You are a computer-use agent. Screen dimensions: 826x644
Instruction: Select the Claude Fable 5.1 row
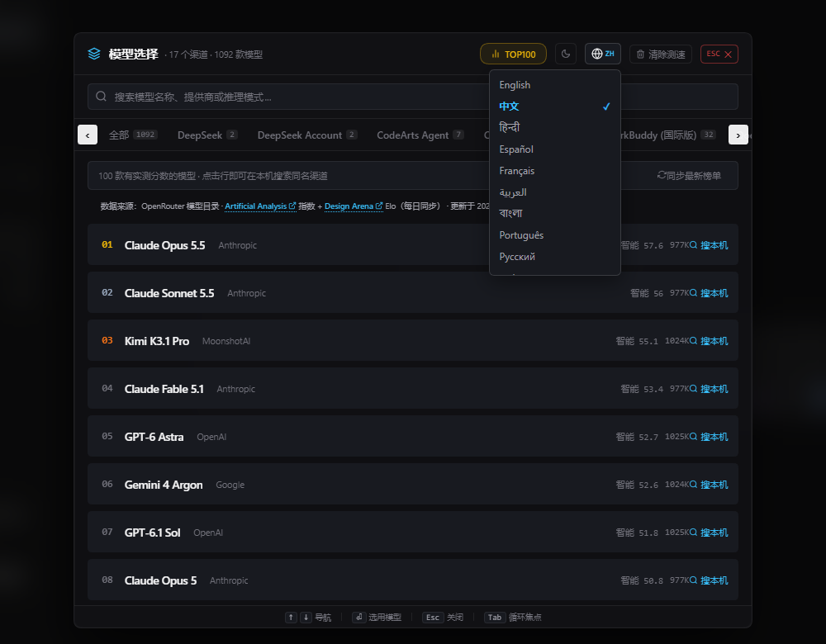coord(412,389)
